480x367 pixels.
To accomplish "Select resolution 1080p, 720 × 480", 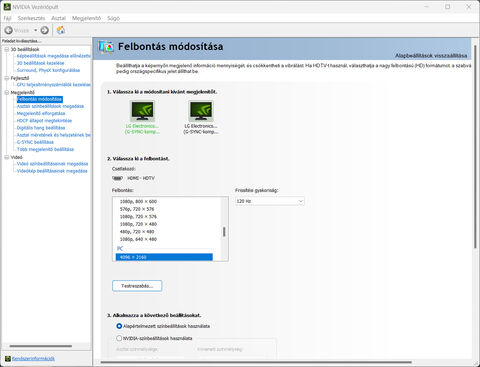I will tap(138, 224).
